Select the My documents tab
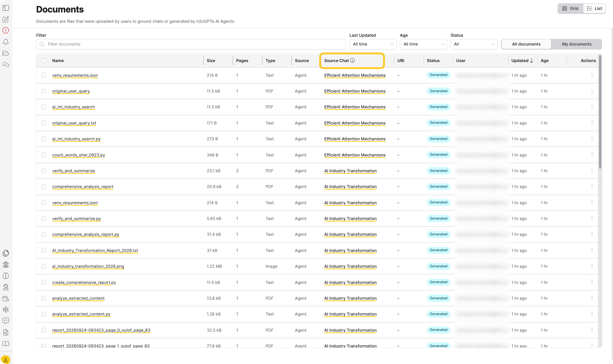Viewport: 613px width, 364px height. coord(577,44)
